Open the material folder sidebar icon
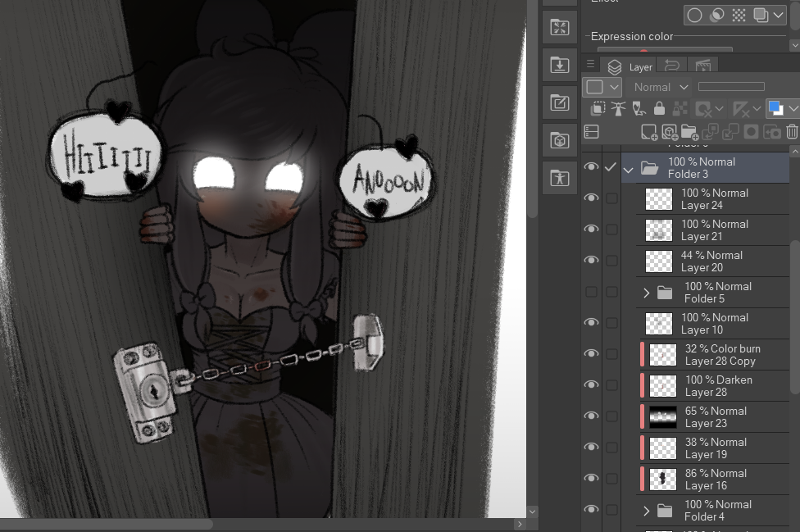800x532 pixels. point(560,27)
